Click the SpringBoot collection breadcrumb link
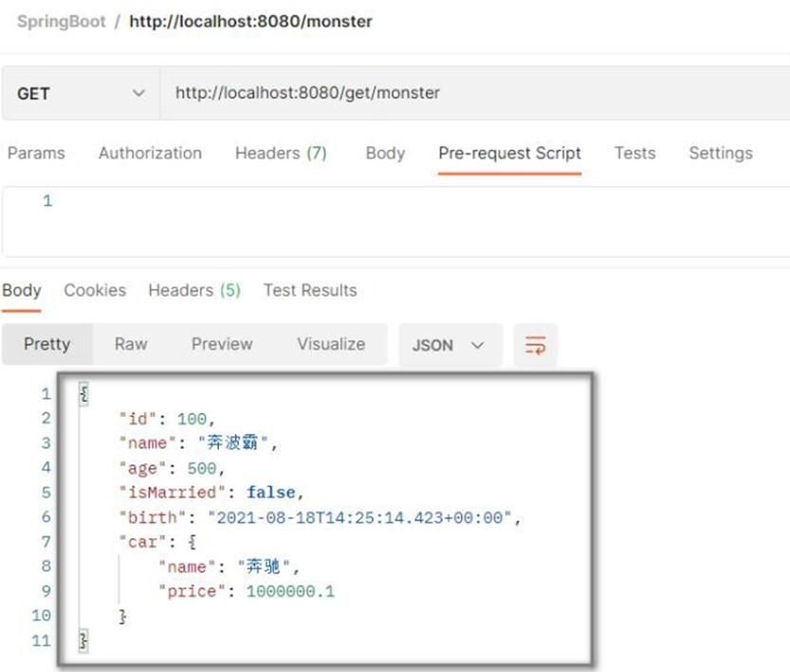The image size is (790, 672). 61,21
